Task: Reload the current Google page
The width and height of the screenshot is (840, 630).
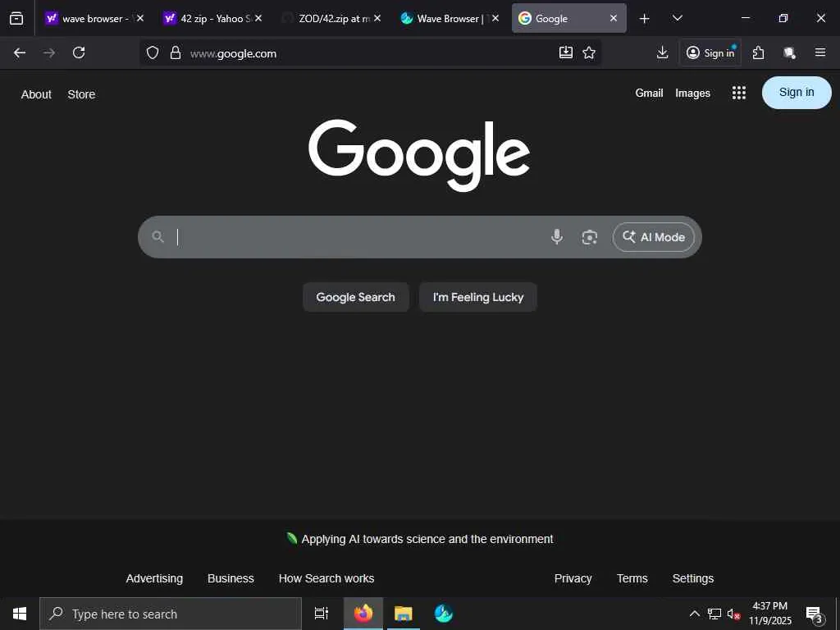Action: [x=79, y=52]
